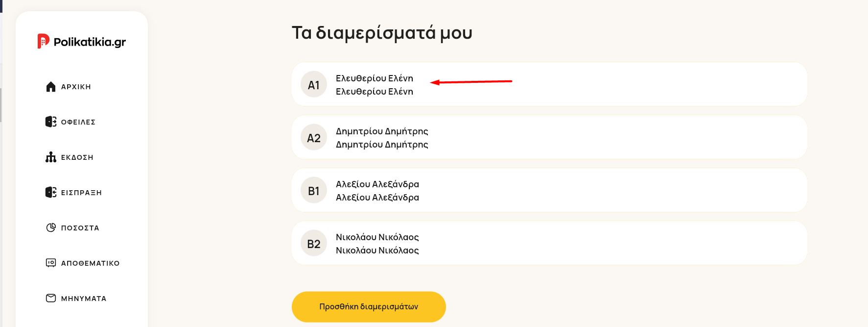The image size is (868, 327).
Task: Click the ΜΗΝΥΜΑΤΑ envelope icon
Action: click(51, 298)
